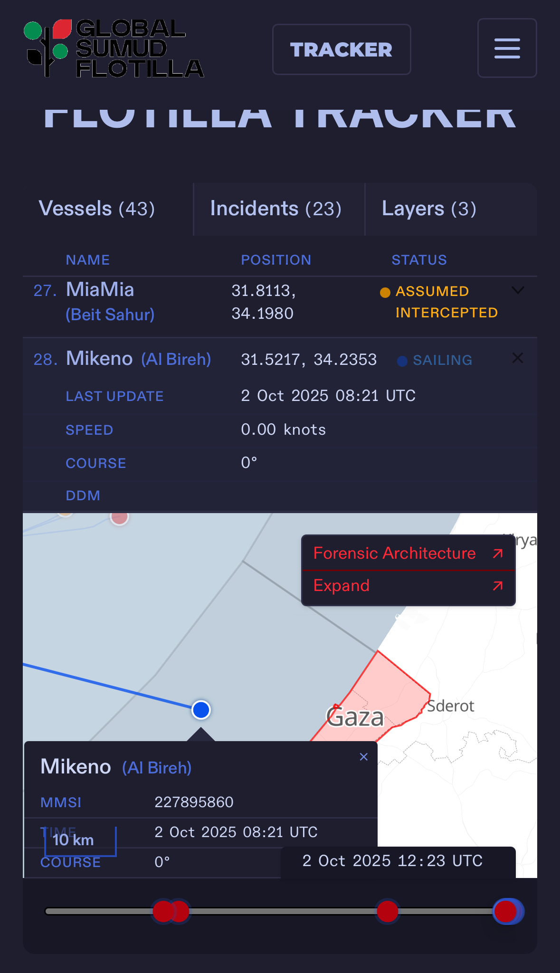This screenshot has width=560, height=973.
Task: Select the third red timeline incident marker
Action: coord(388,911)
